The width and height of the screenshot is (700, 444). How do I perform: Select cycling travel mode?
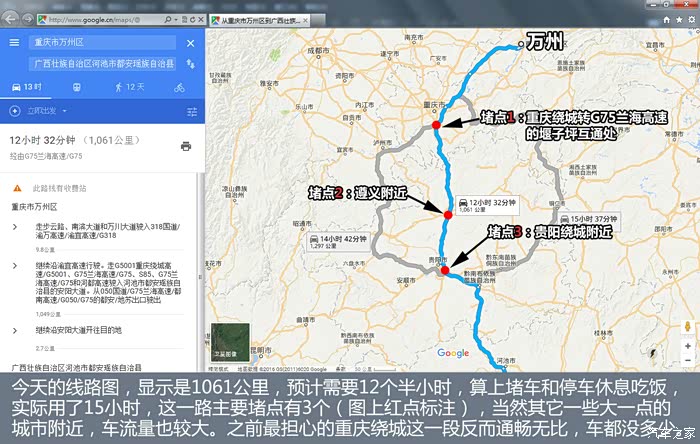[x=179, y=87]
